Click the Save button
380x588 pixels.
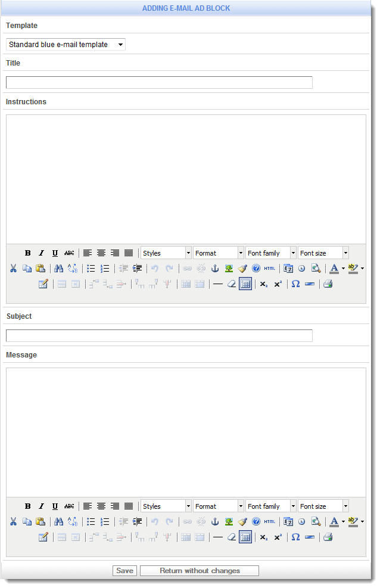coord(124,571)
